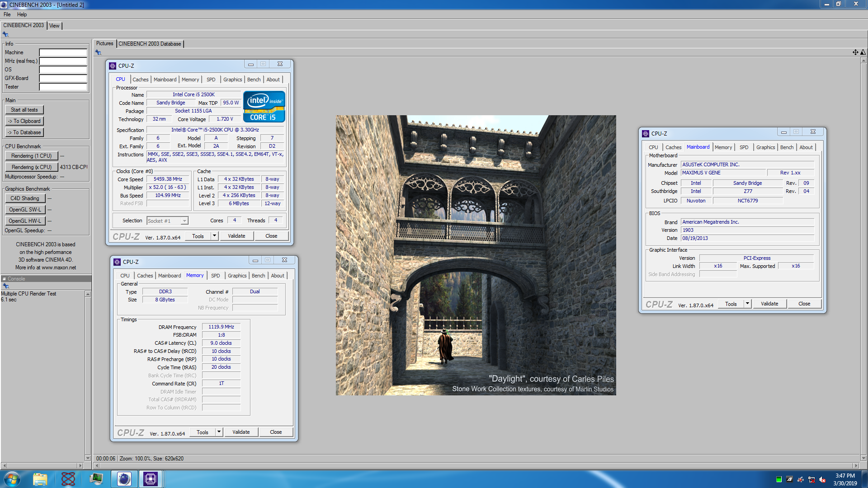Screen dimensions: 868x488
Task: Click the green CPU usage tray icon
Action: [x=778, y=479]
